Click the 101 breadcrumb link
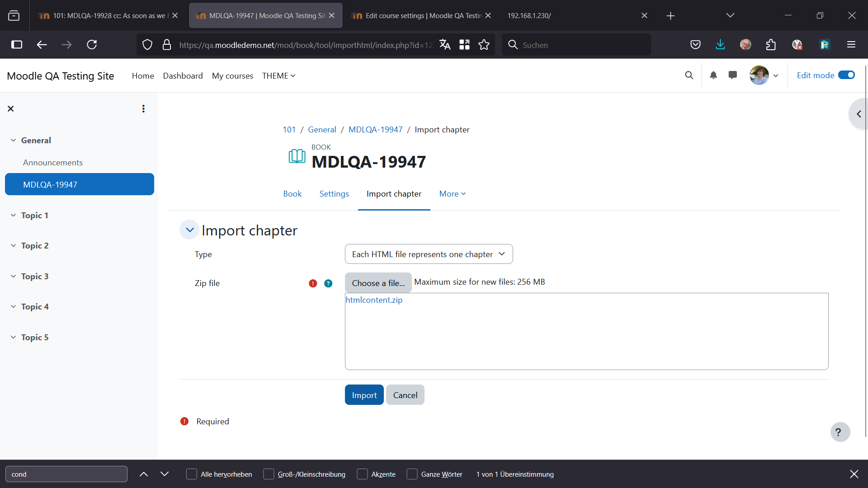 click(289, 130)
